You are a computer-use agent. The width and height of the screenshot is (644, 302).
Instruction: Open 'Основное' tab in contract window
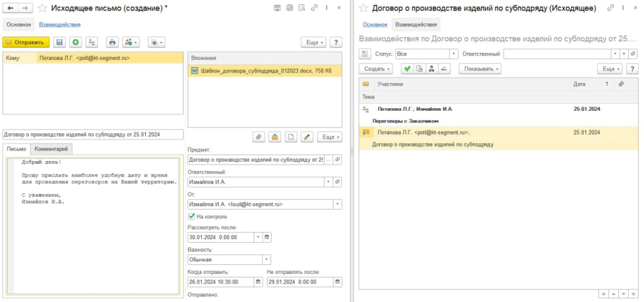click(x=375, y=25)
